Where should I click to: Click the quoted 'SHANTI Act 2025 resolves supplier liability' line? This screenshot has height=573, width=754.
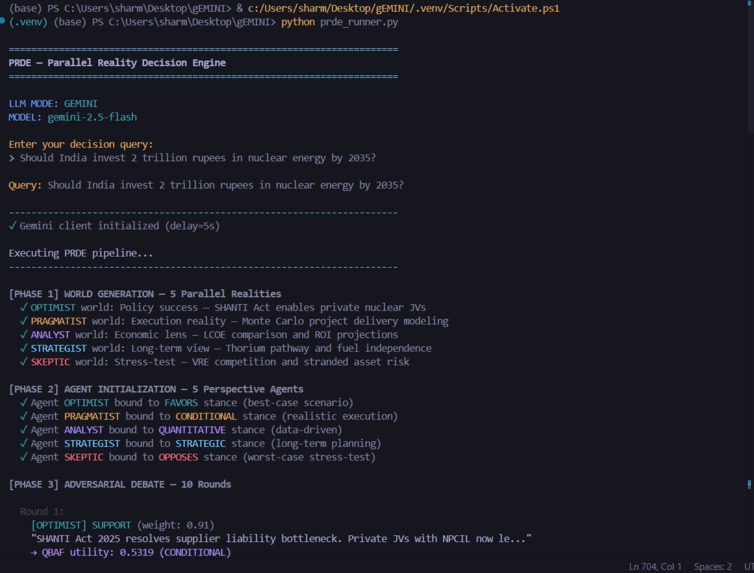[281, 538]
